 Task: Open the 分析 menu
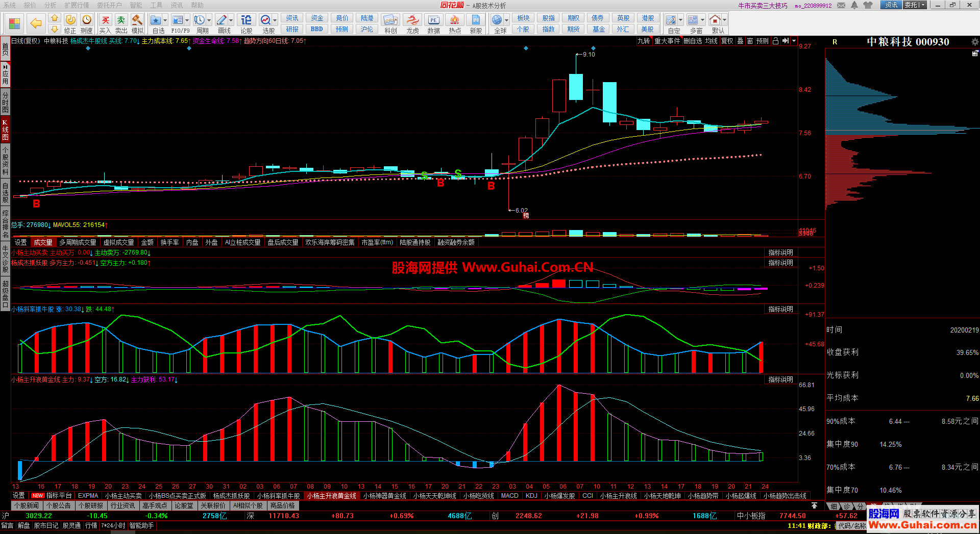[x=50, y=5]
